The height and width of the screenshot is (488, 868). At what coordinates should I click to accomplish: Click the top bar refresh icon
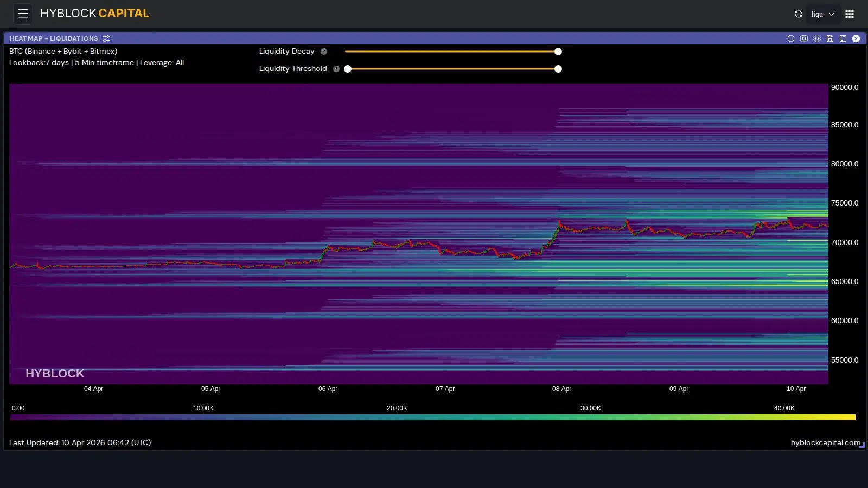click(x=798, y=14)
